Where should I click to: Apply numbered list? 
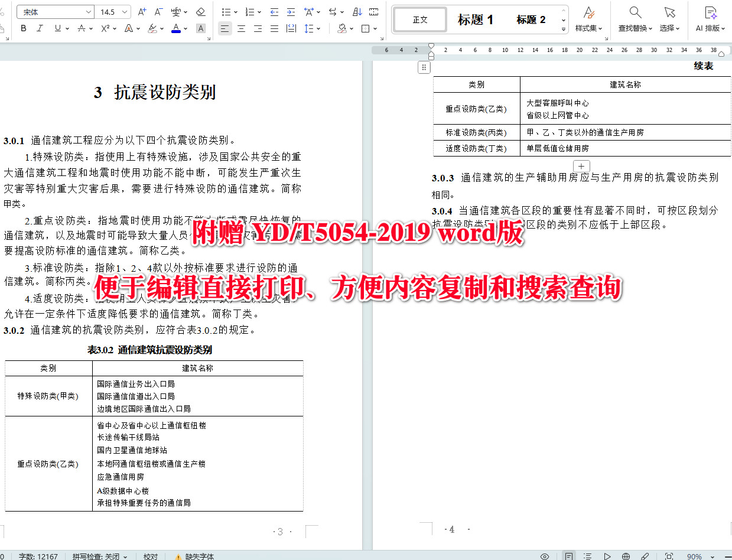[250, 12]
